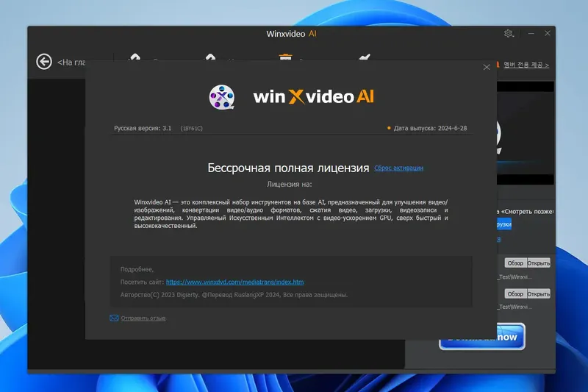Click the word 'Подробнее,'
The width and height of the screenshot is (588, 392).
[137, 269]
